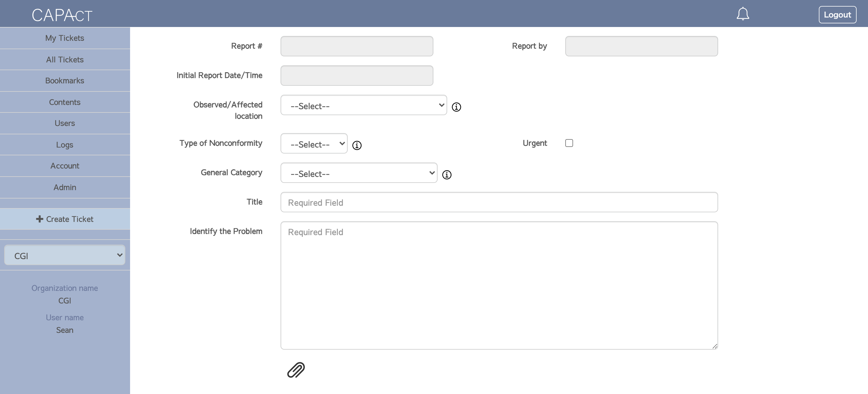Enable the Urgent checkbox

coord(569,143)
